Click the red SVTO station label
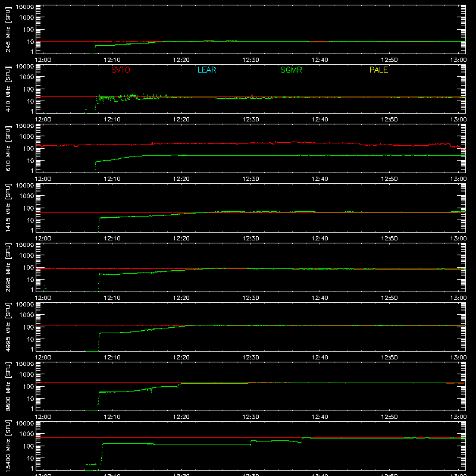Image resolution: width=476 pixels, height=476 pixels. (x=121, y=70)
